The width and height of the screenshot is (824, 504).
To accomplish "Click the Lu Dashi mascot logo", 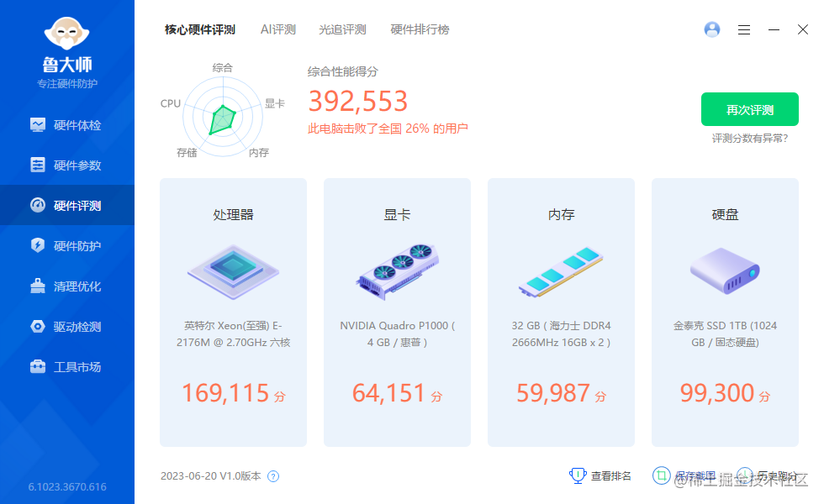I will [x=66, y=34].
